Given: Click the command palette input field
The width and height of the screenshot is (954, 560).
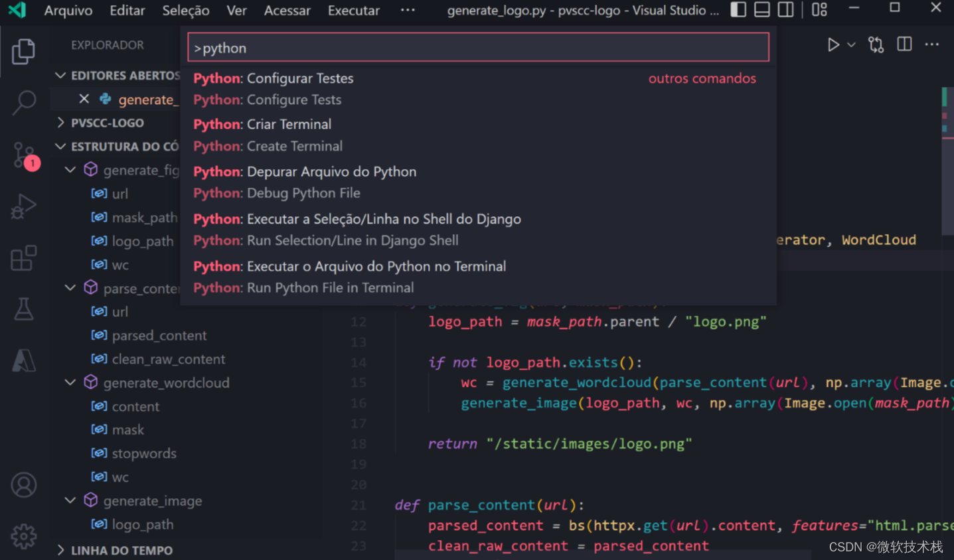Looking at the screenshot, I should pyautogui.click(x=478, y=48).
